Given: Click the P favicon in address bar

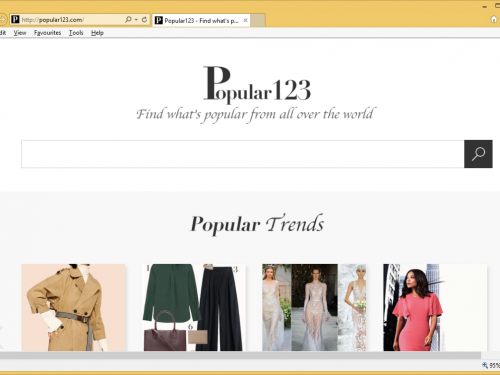Looking at the screenshot, I should click(15, 19).
